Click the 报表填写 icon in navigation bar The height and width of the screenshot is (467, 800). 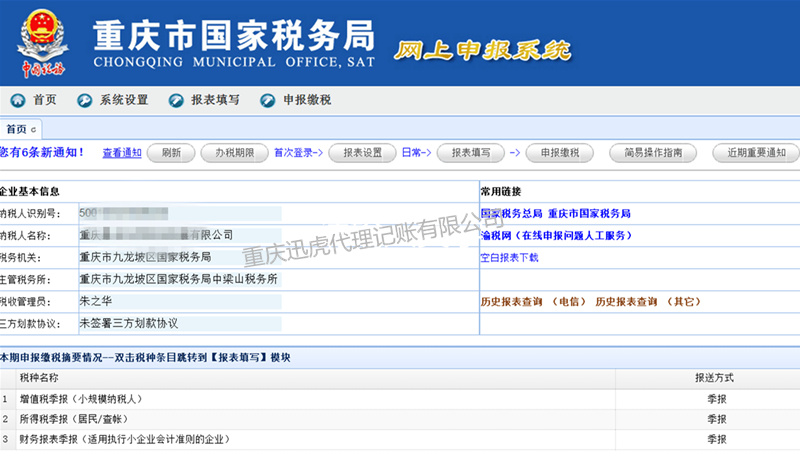coord(176,101)
